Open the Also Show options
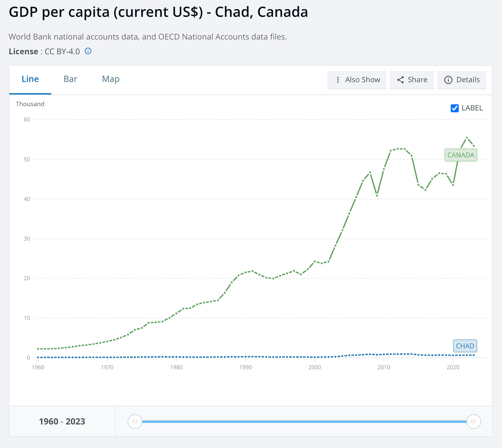The image size is (502, 448). pyautogui.click(x=357, y=80)
